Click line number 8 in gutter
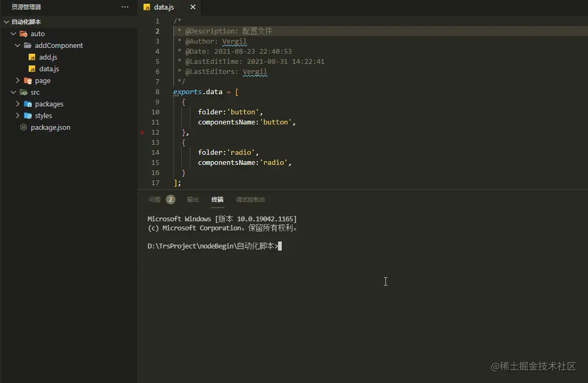This screenshot has height=383, width=588. click(x=157, y=92)
